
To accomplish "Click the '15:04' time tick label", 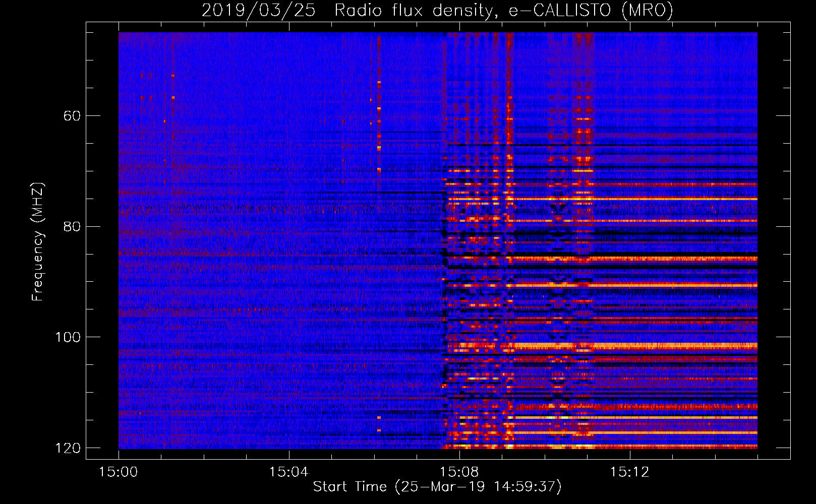I will coord(288,472).
